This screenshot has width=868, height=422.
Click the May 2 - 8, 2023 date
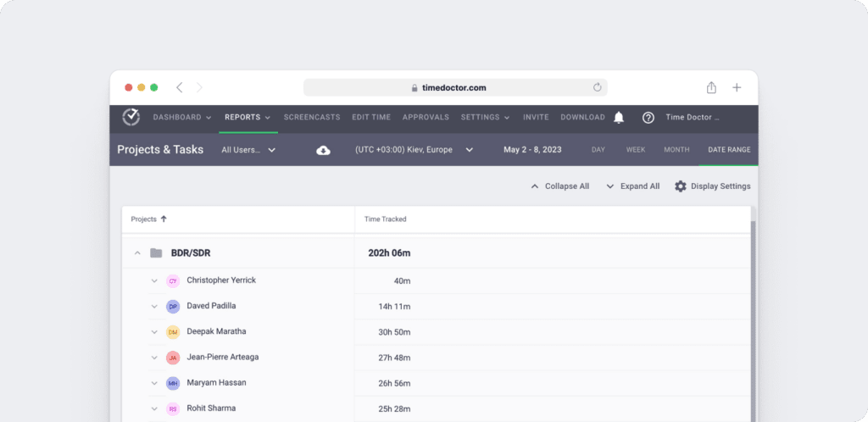tap(532, 150)
